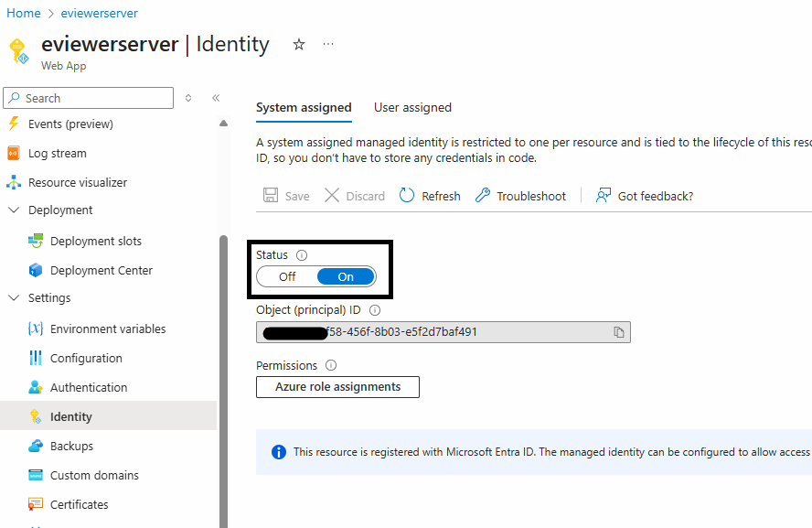Go to Home breadcrumb link
The image size is (812, 528).
click(24, 13)
